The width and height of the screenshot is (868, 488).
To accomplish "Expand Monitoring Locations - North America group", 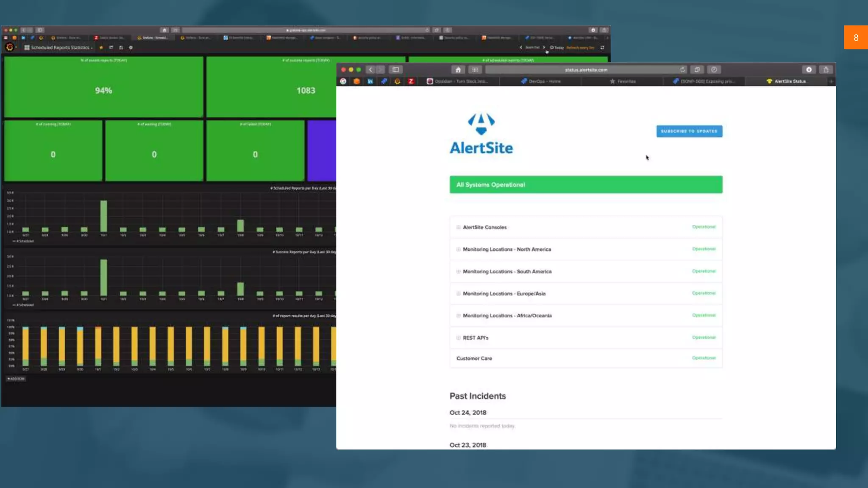I will (458, 250).
